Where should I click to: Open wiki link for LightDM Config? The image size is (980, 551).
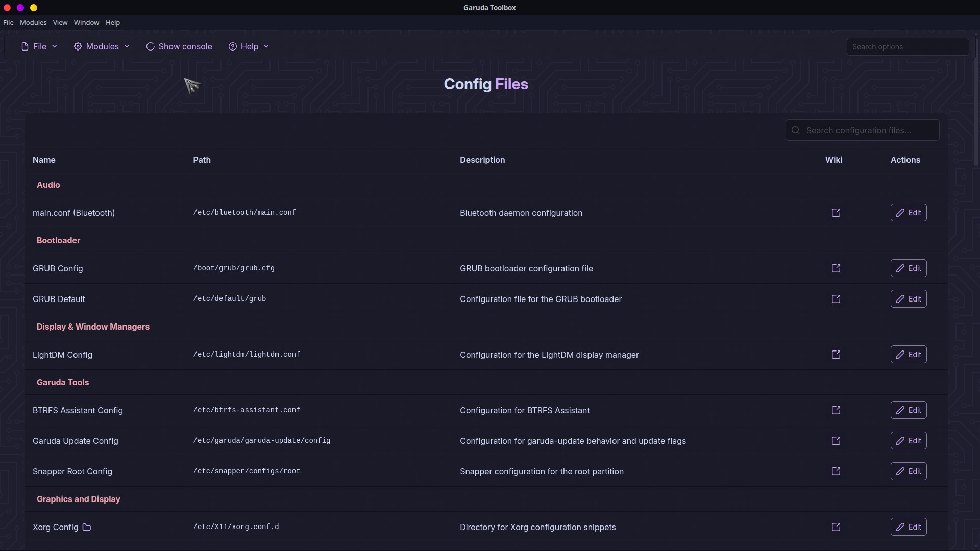pyautogui.click(x=836, y=355)
